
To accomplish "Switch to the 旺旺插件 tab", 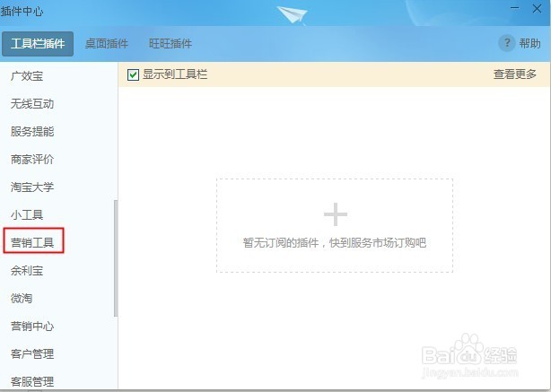I will click(x=171, y=44).
